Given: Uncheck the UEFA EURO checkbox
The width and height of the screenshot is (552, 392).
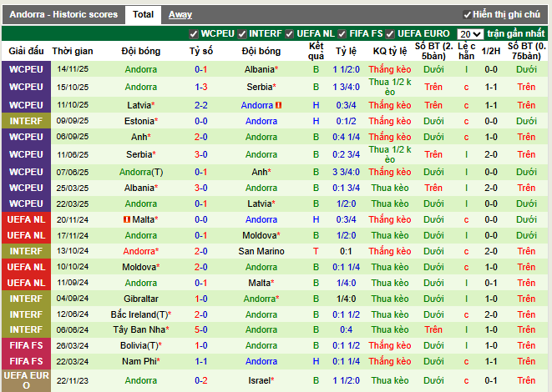Looking at the screenshot, I should [391, 33].
